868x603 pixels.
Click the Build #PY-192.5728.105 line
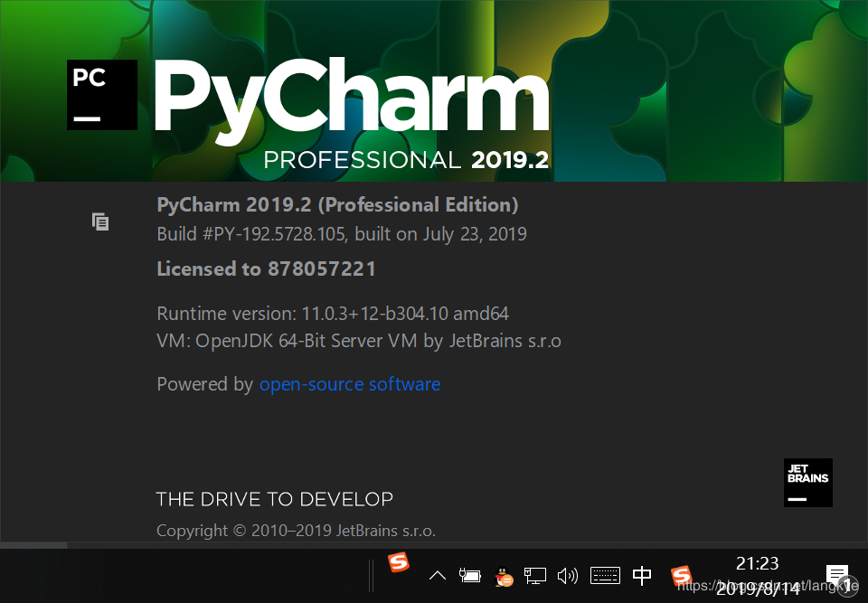click(x=342, y=234)
